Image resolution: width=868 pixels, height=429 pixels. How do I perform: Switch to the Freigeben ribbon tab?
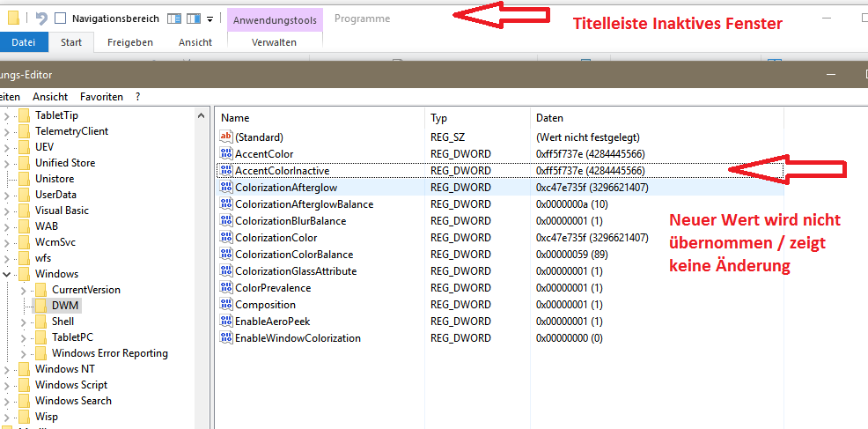pos(129,42)
